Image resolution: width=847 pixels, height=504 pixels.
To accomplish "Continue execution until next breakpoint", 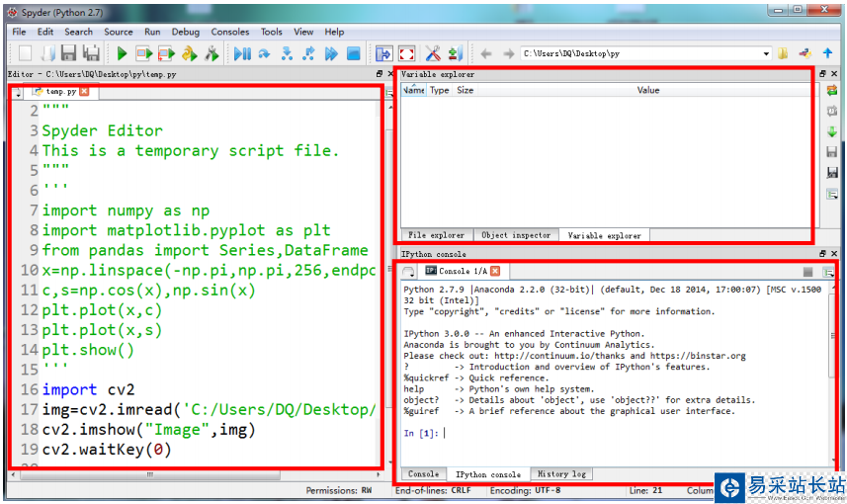I will 331,53.
